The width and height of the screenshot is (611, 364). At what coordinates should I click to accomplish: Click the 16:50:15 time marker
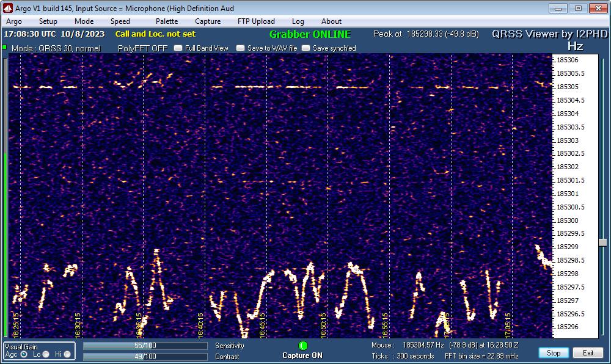click(x=323, y=325)
